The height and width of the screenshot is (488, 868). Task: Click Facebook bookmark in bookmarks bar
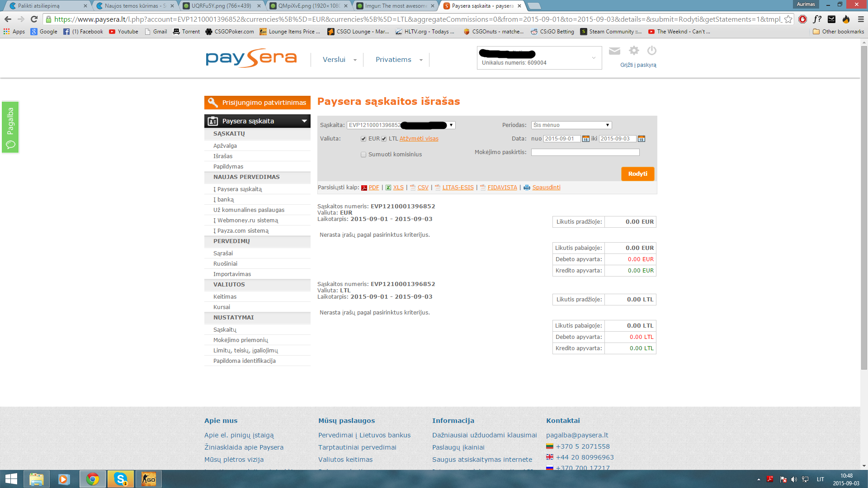click(x=83, y=32)
